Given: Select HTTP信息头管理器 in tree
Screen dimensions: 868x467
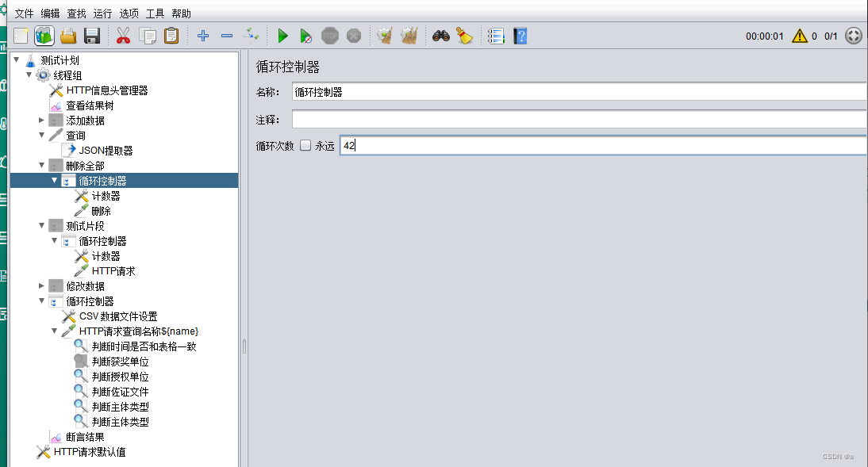Looking at the screenshot, I should (107, 90).
